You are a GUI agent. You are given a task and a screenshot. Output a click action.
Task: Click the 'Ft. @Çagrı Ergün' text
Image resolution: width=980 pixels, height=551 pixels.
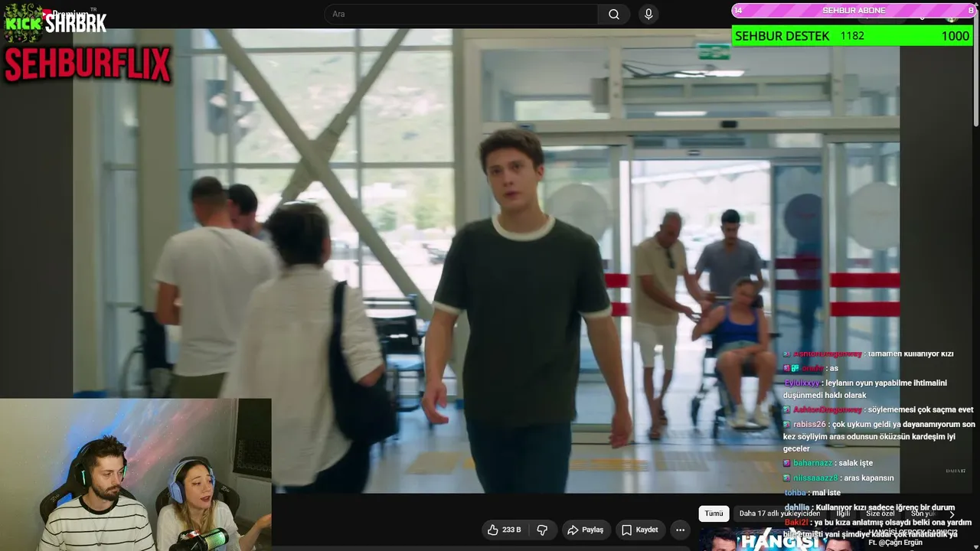(x=895, y=543)
